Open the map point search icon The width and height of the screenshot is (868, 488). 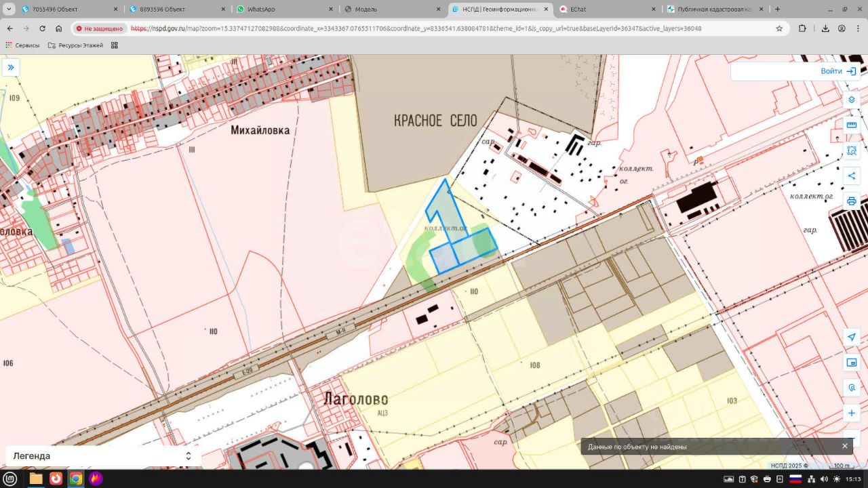[852, 388]
